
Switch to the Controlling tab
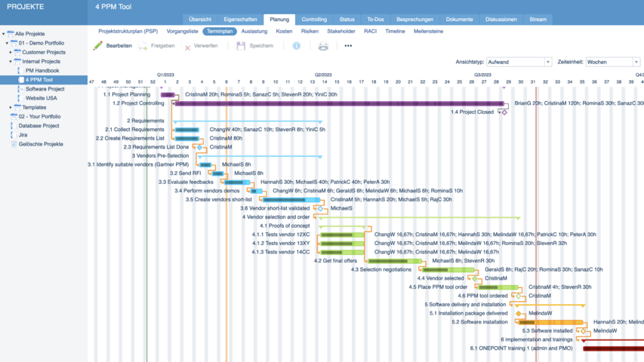[x=314, y=18]
